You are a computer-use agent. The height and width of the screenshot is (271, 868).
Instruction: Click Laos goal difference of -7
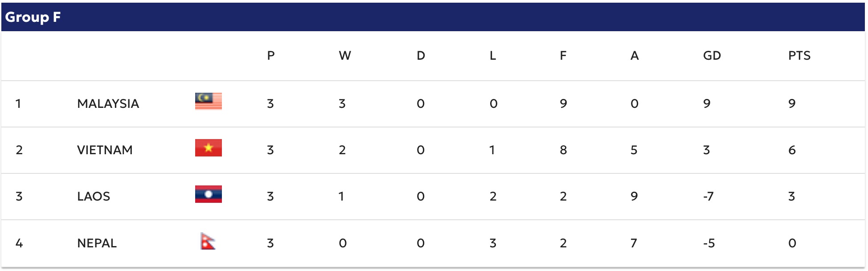[708, 197]
